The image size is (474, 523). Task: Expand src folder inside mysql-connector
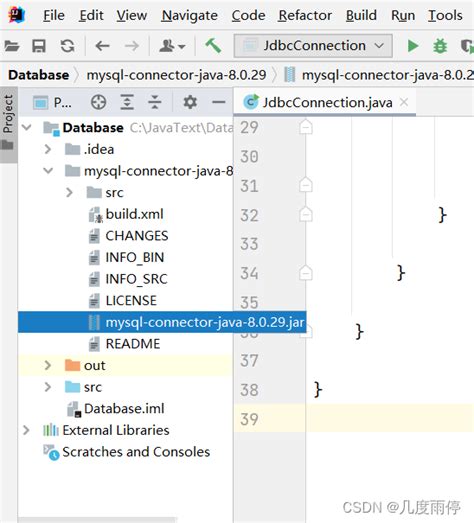coord(69,192)
